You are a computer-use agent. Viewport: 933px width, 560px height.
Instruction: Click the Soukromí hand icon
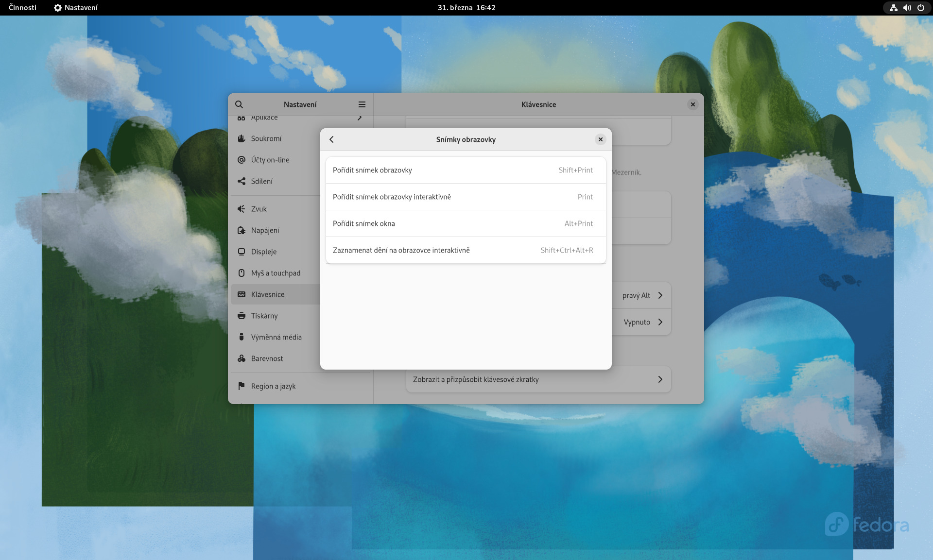pyautogui.click(x=241, y=138)
